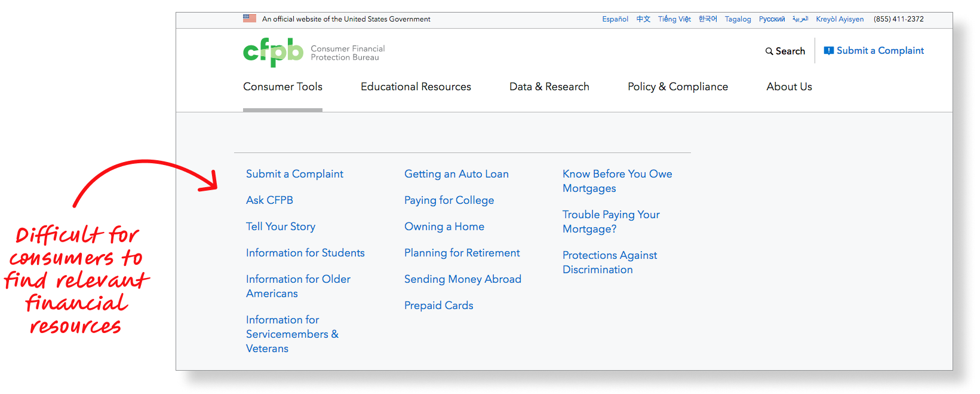Open the Educational Resources menu
980x394 pixels.
click(416, 87)
